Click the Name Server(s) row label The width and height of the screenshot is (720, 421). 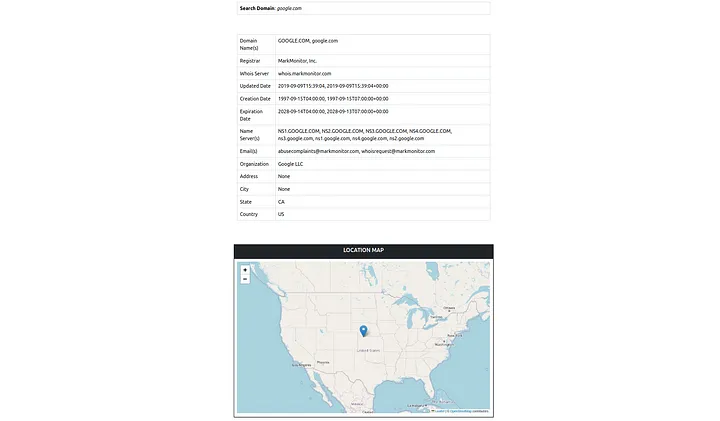(x=249, y=135)
